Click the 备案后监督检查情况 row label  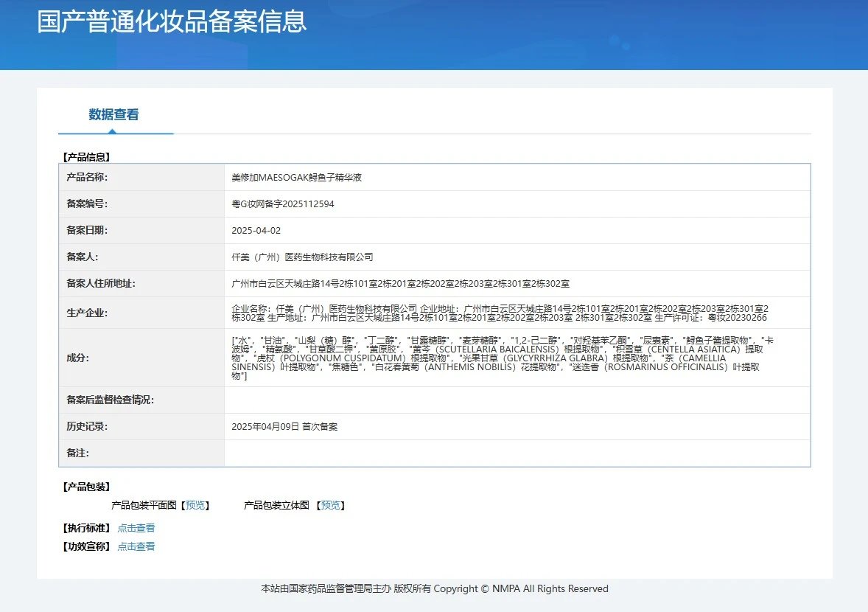[x=111, y=400]
